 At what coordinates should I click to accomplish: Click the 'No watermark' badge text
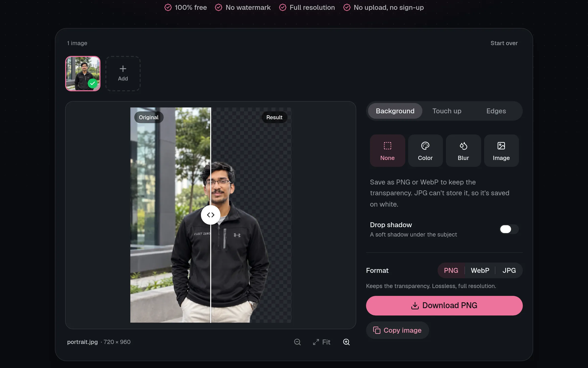tap(248, 8)
